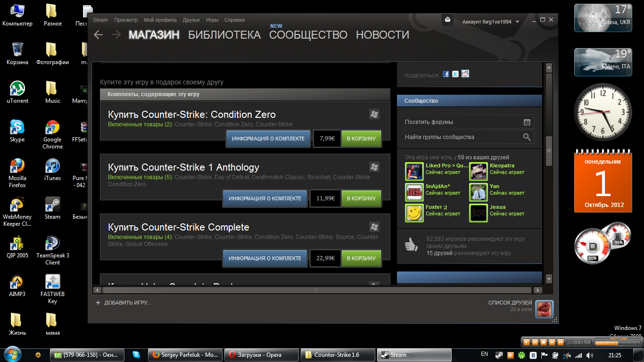Open Foxter ;) smiley avatar
The width and height of the screenshot is (644, 362).
(414, 213)
